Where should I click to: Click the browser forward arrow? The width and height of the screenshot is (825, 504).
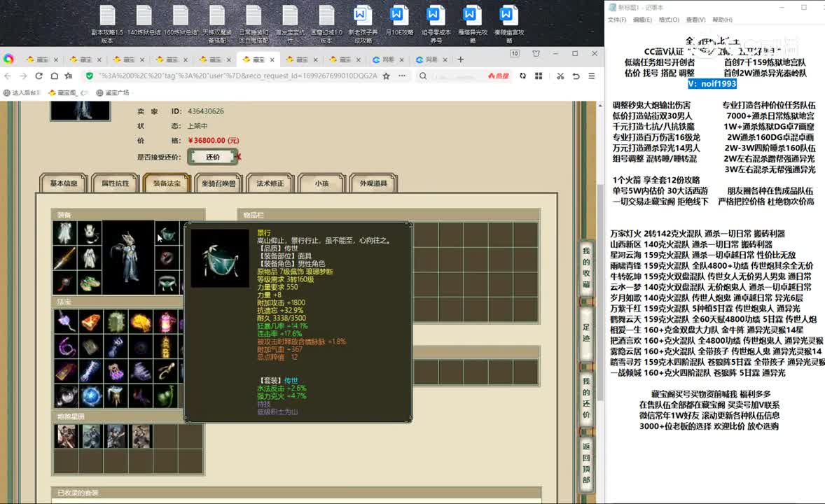point(23,76)
